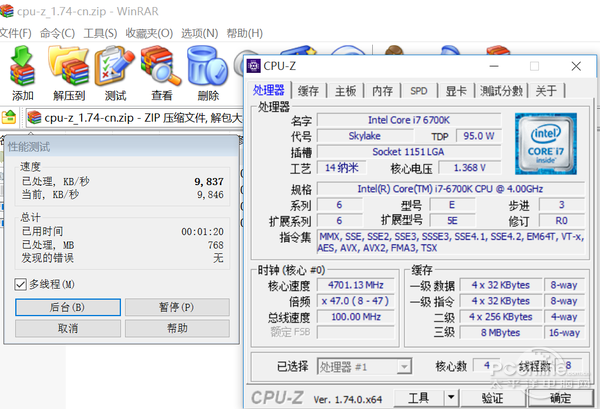
Task: Click the Intel Core i7 logo in CPU-Z
Action: coord(546,143)
